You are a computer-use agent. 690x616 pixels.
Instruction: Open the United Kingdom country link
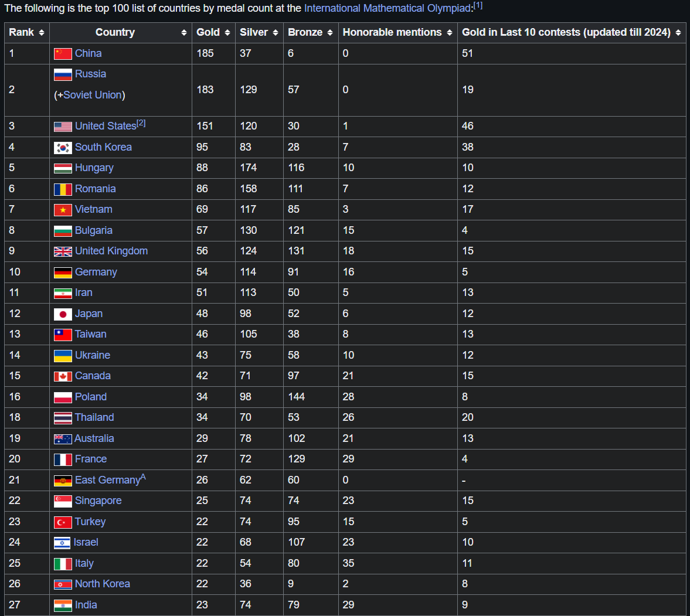pyautogui.click(x=111, y=251)
